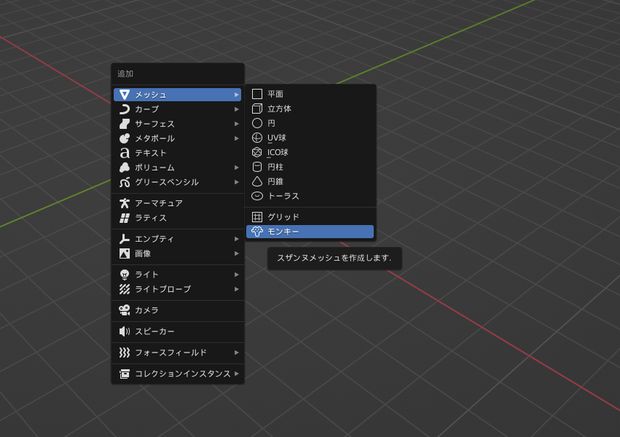Image resolution: width=620 pixels, height=437 pixels.
Task: Click the Armature (アーマチュア) figure icon
Action: pos(125,203)
